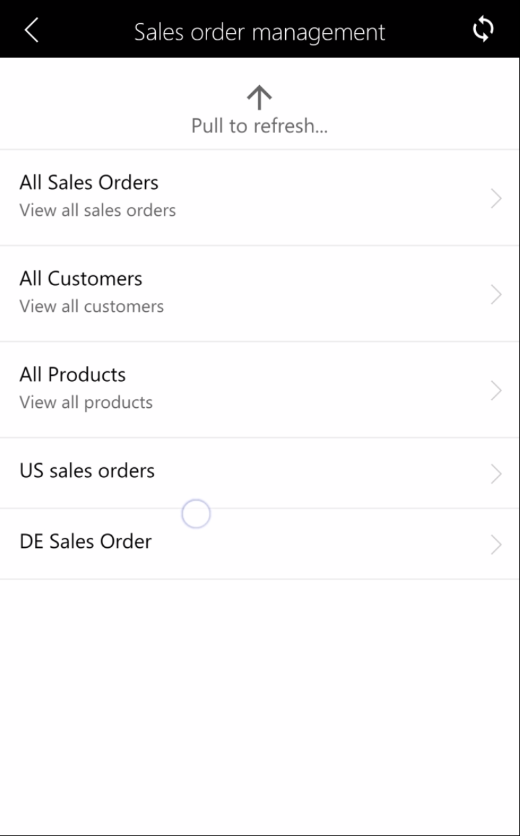Go back using the header arrow
This screenshot has height=836, width=520.
31,30
